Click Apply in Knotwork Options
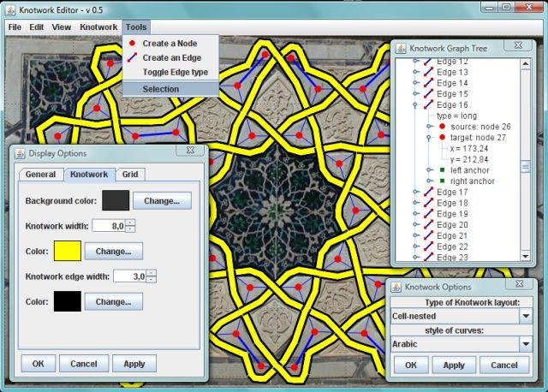The height and width of the screenshot is (392, 548). coord(454,365)
